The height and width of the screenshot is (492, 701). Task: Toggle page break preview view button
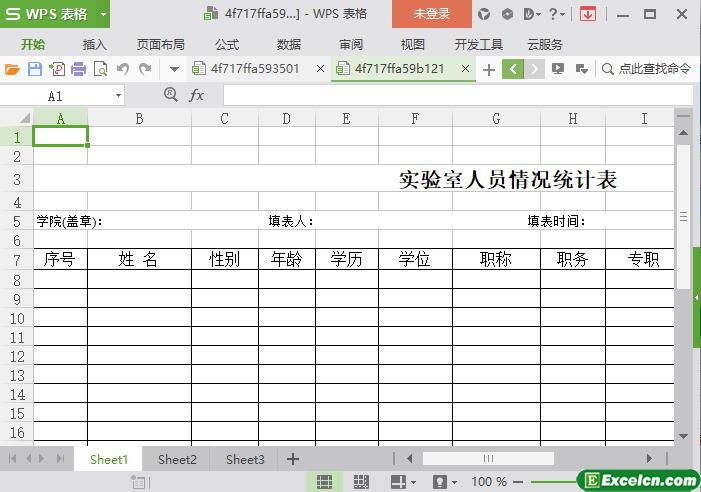(361, 482)
